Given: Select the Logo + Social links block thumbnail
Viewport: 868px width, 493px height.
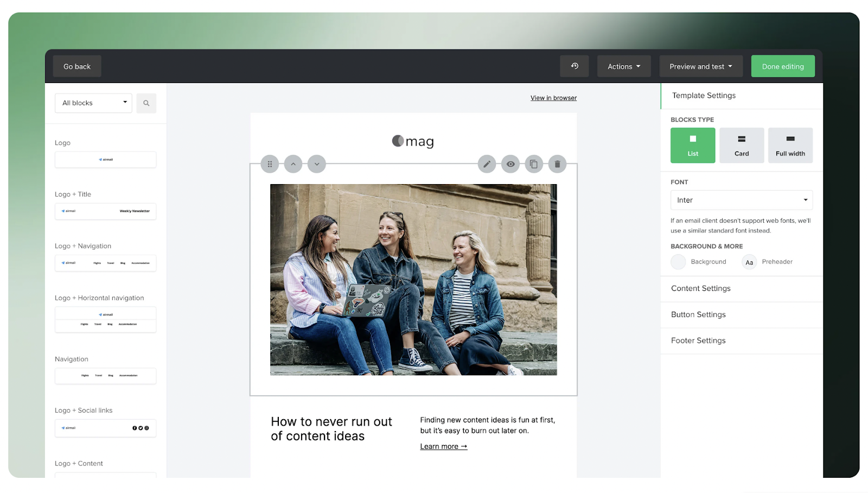Looking at the screenshot, I should click(x=105, y=428).
